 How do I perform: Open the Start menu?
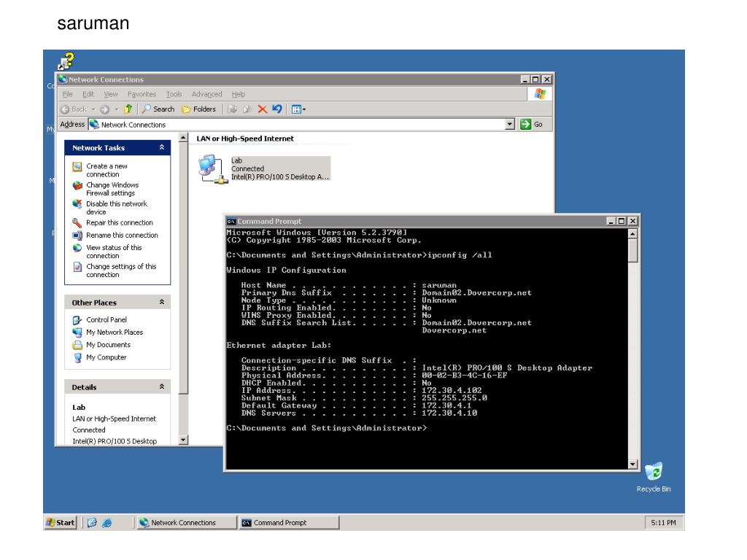(61, 522)
